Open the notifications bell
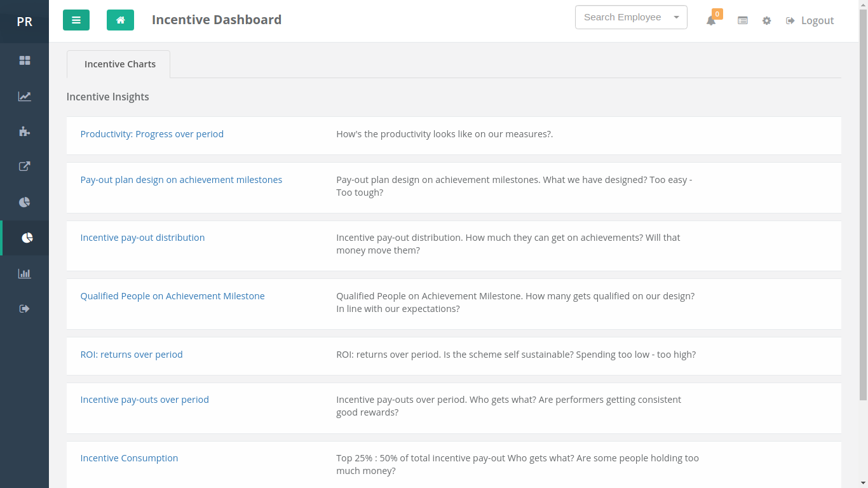The height and width of the screenshot is (488, 868). point(711,20)
